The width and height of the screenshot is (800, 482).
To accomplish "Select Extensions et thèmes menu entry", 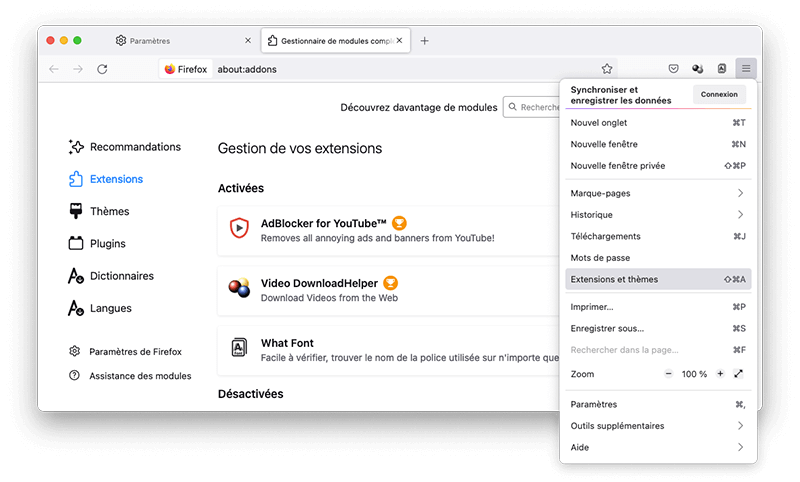I will 658,279.
